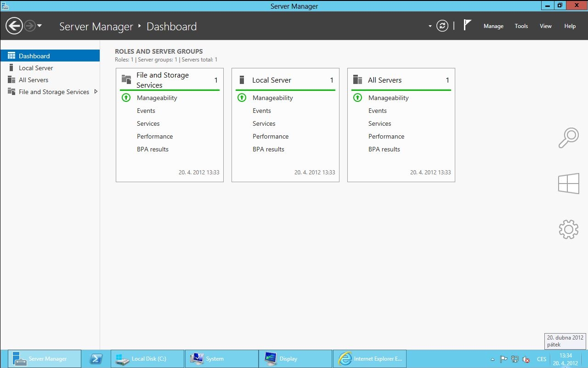The image size is (588, 368).
Task: Click the Windows Start charm icon
Action: click(x=568, y=184)
